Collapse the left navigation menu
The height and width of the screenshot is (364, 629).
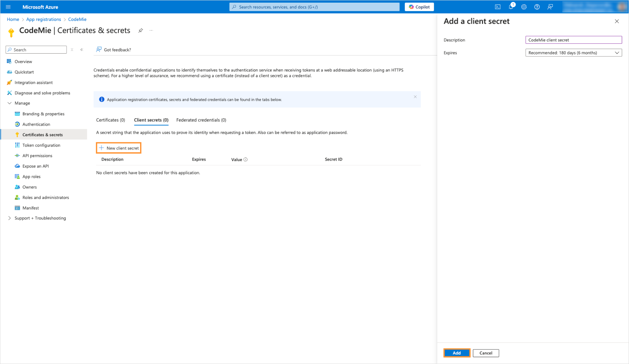pyautogui.click(x=81, y=50)
